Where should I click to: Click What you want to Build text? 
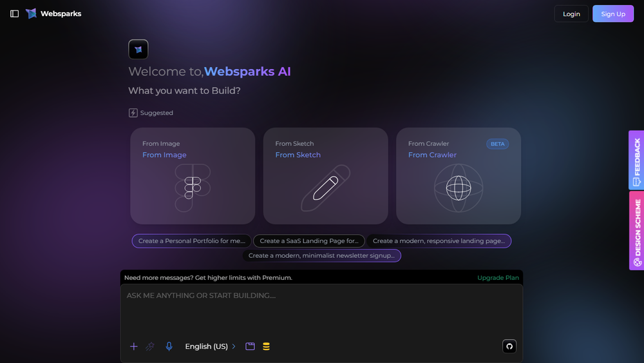[x=184, y=90]
